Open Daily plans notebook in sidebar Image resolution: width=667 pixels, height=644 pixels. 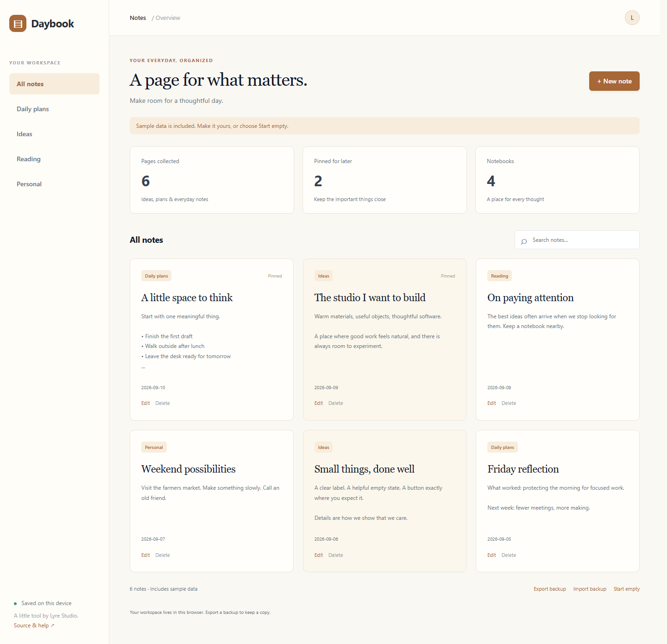(x=54, y=109)
